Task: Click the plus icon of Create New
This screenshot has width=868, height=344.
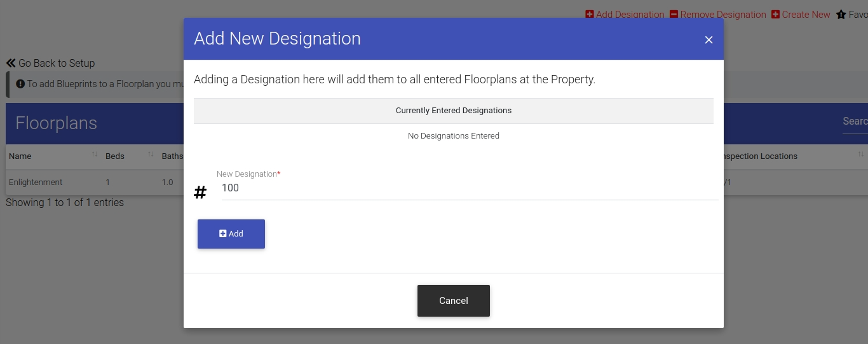Action: point(776,15)
